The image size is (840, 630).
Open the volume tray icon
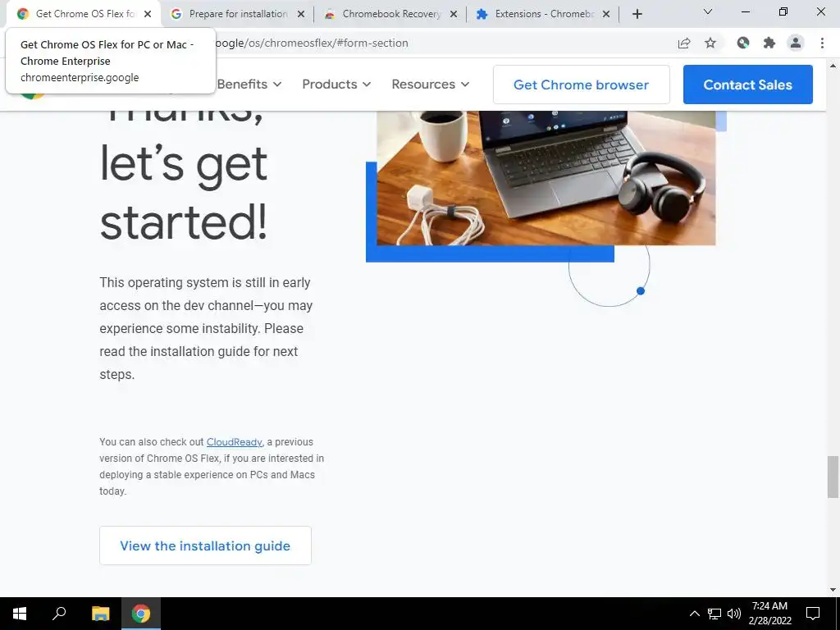click(734, 614)
